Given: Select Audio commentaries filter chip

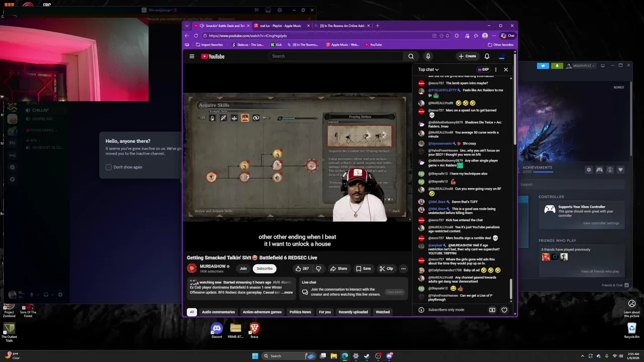Looking at the screenshot, I should [x=218, y=312].
